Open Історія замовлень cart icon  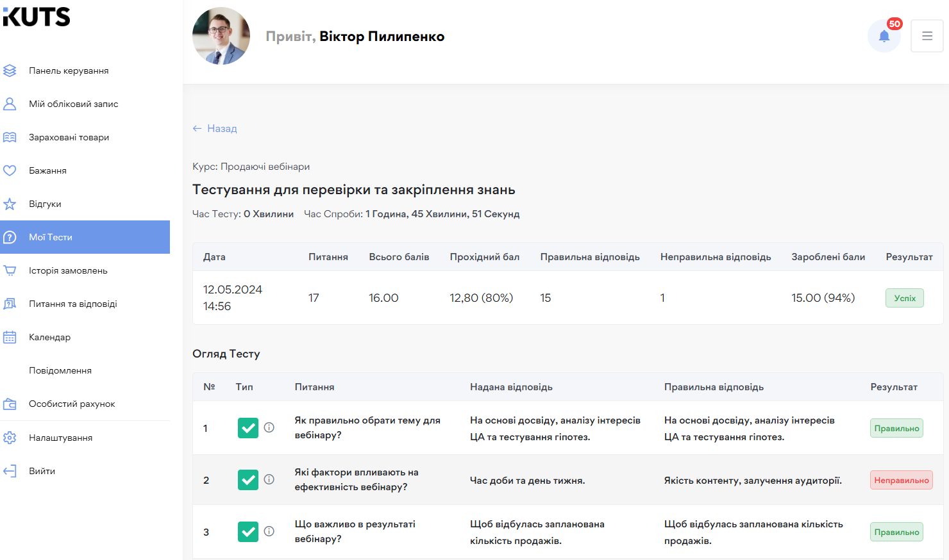(9, 270)
